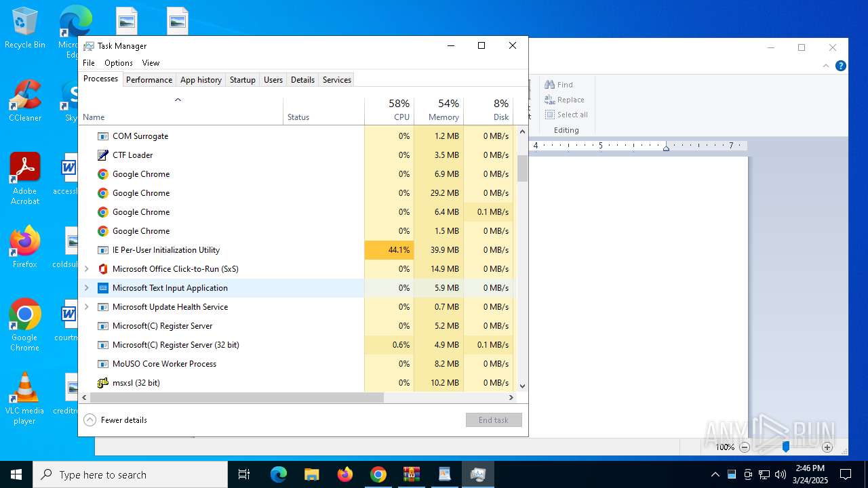Expand Microsoft Office Click-to-Run process group
Image resolution: width=868 pixels, height=488 pixels.
[x=86, y=269]
